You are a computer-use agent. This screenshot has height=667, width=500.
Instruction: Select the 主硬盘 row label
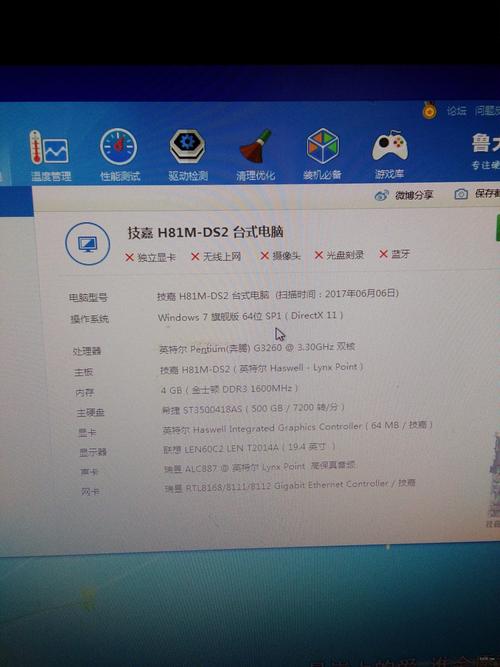(90, 412)
